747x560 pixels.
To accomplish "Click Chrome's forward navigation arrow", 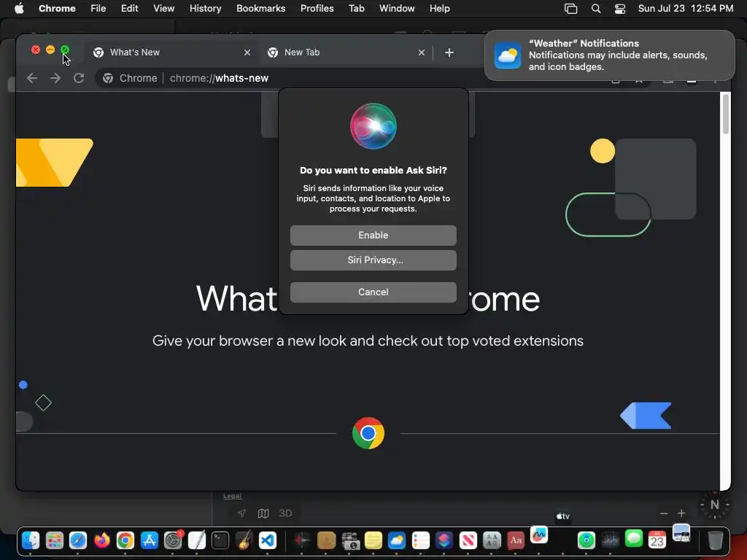I will point(55,78).
